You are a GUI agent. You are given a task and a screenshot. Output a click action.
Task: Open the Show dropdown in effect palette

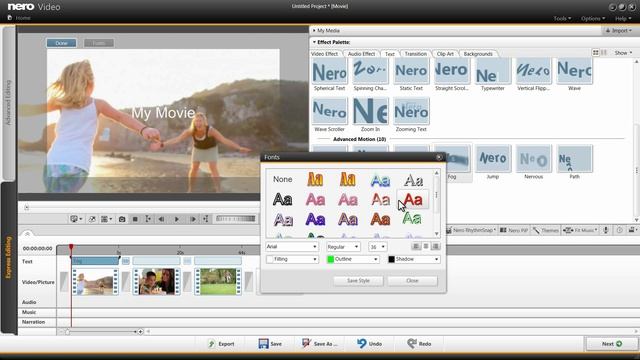(x=623, y=53)
